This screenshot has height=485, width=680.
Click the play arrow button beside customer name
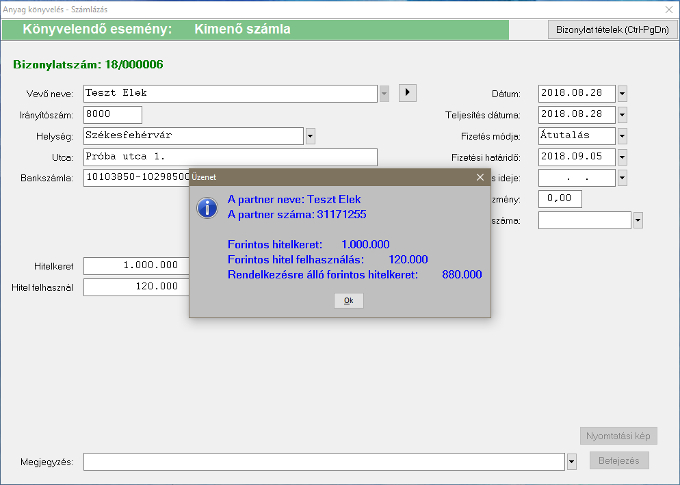click(407, 93)
